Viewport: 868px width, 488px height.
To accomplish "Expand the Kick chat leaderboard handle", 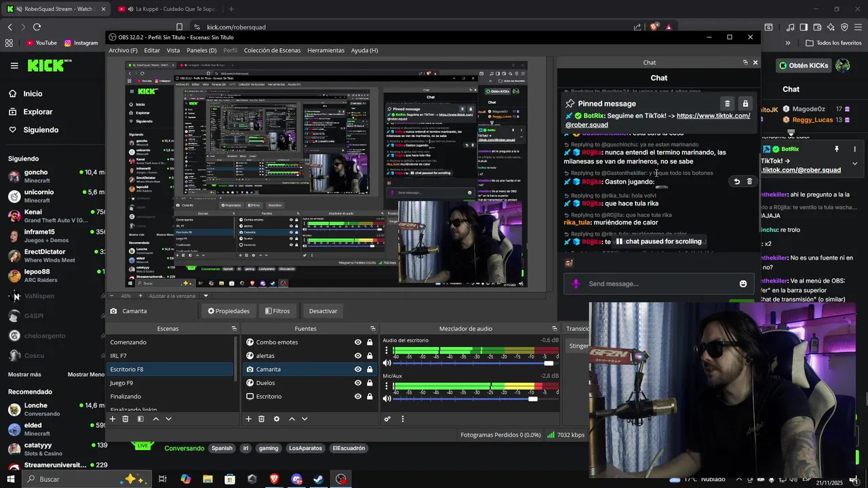I will click(791, 133).
